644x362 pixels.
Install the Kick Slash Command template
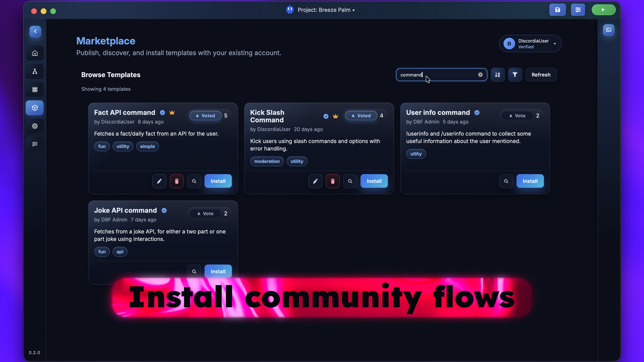pos(374,181)
